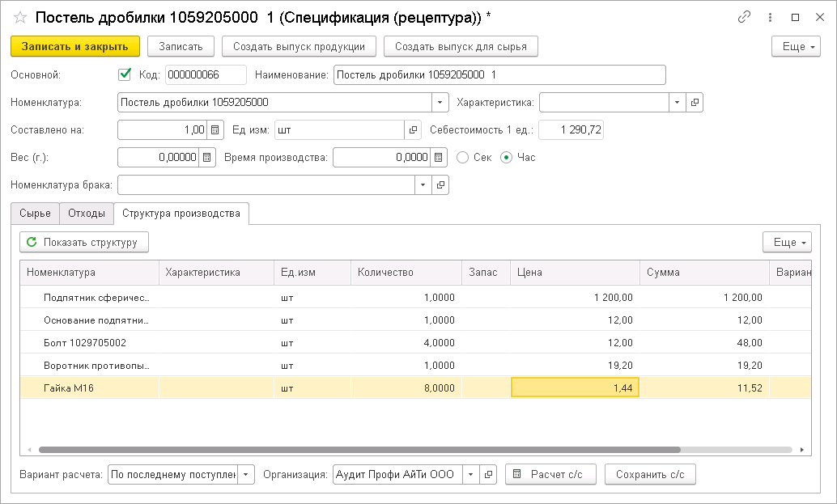This screenshot has height=504, width=837.
Task: Click the Наименование input field
Action: [499, 74]
